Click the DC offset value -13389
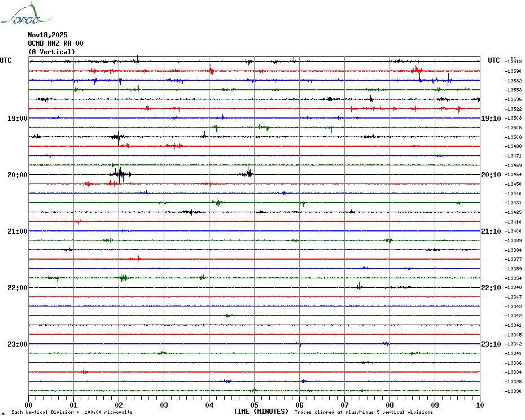Viewport: 525px width, 420px height. point(513,241)
